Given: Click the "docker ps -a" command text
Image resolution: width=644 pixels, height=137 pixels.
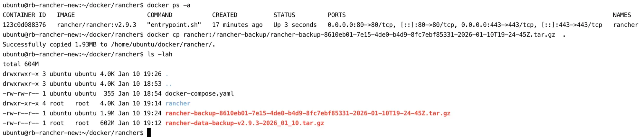Looking at the screenshot, I should point(168,5).
